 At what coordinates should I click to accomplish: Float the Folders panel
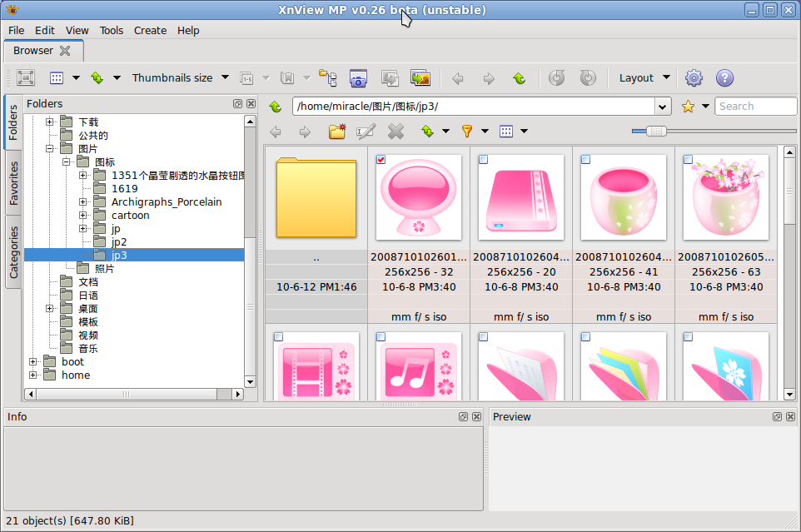coord(237,103)
